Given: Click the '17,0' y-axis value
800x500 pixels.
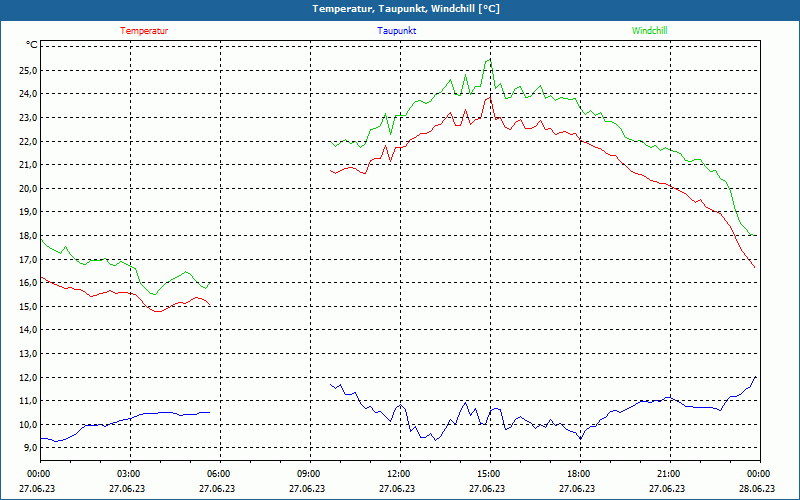Looking at the screenshot, I should pyautogui.click(x=28, y=260).
